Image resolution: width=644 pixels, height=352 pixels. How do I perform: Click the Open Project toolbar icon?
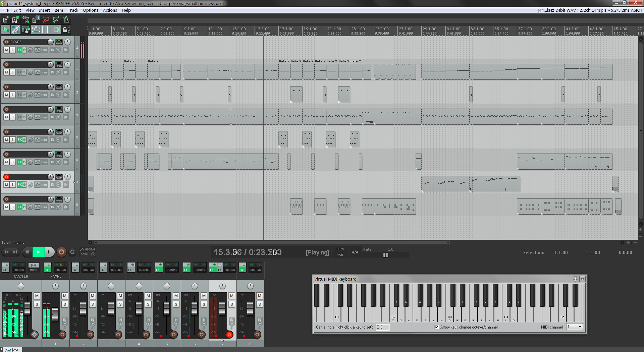point(15,20)
